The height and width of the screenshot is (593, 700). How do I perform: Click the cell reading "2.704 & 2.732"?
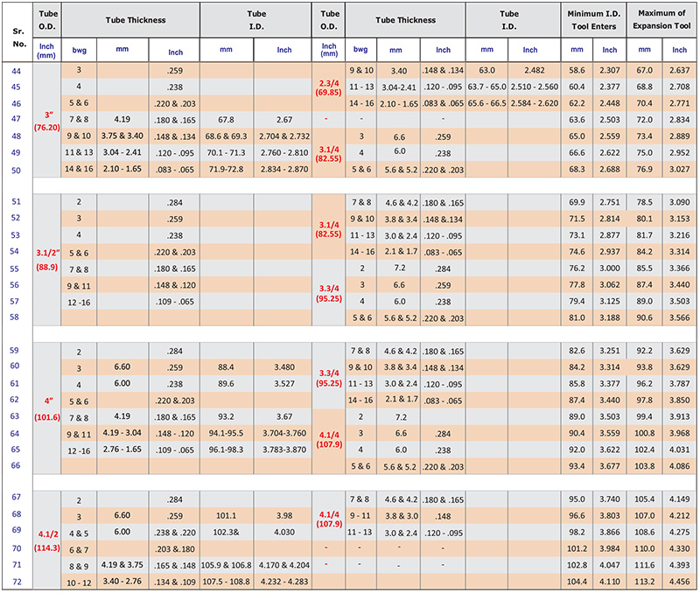click(x=283, y=136)
